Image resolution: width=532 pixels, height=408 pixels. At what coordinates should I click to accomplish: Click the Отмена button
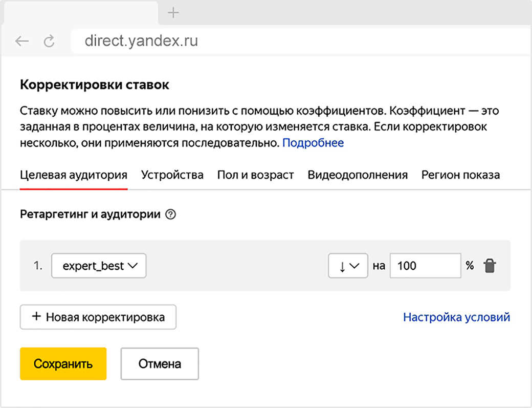160,364
